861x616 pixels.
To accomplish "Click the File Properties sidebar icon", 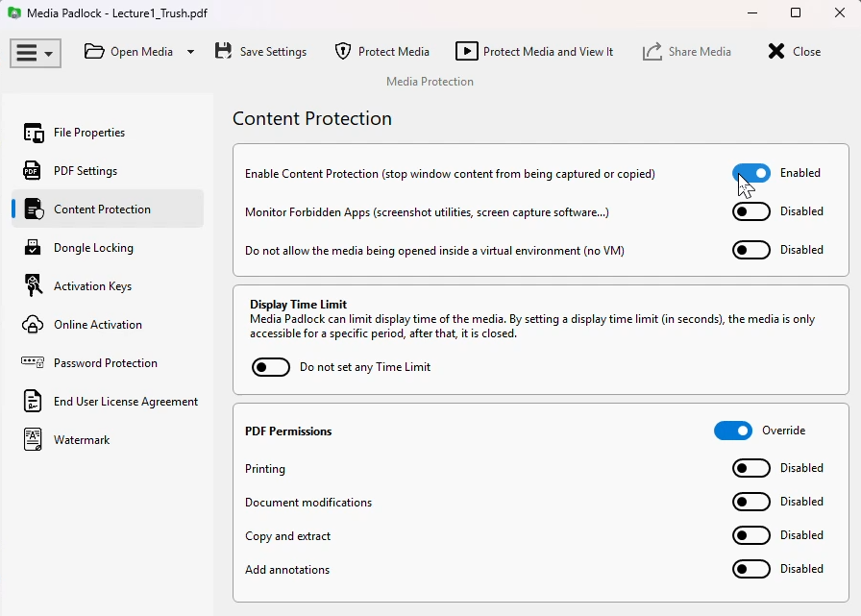I will coord(34,133).
